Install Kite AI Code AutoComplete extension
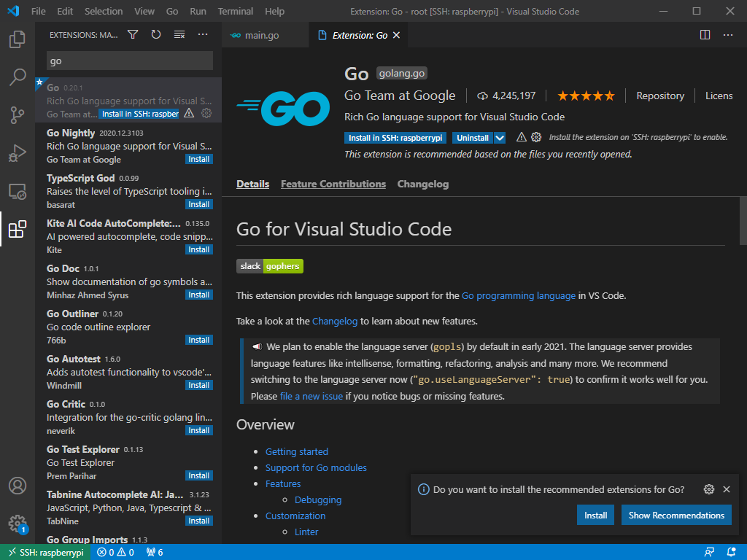The width and height of the screenshot is (747, 560). click(x=198, y=249)
